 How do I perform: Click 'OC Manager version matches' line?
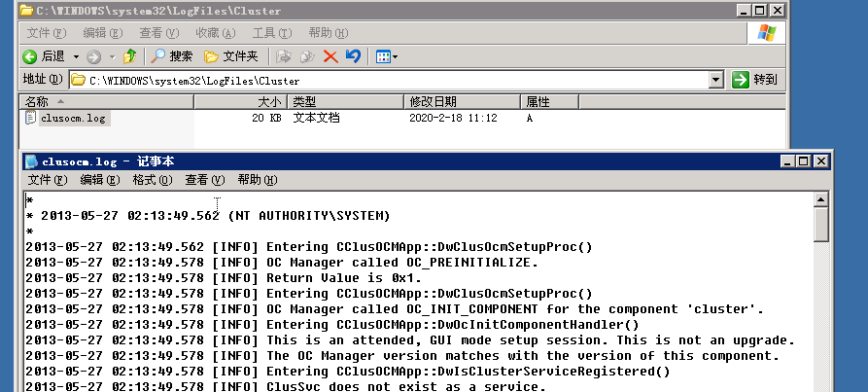tap(402, 355)
